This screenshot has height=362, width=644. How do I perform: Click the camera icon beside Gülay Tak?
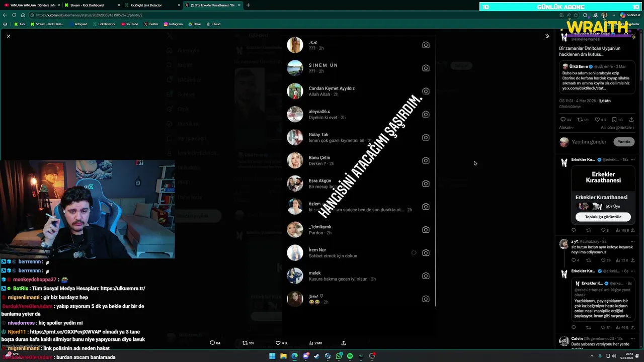pos(426,137)
